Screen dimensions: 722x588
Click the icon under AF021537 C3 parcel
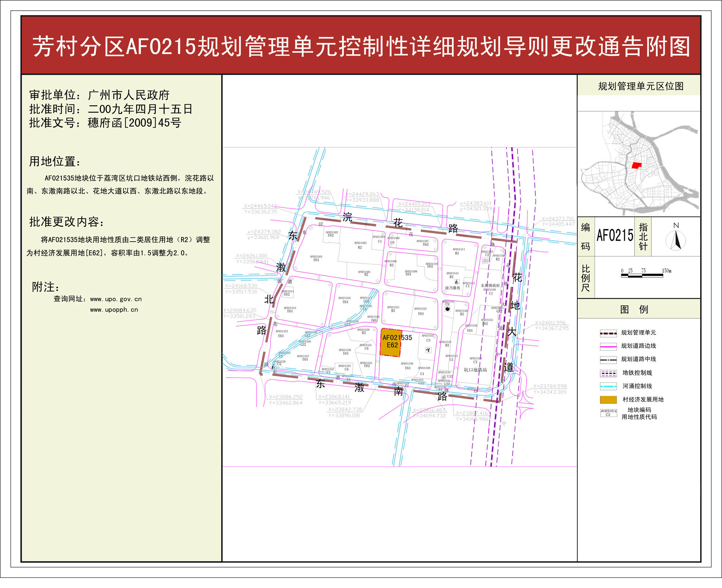pos(428,350)
